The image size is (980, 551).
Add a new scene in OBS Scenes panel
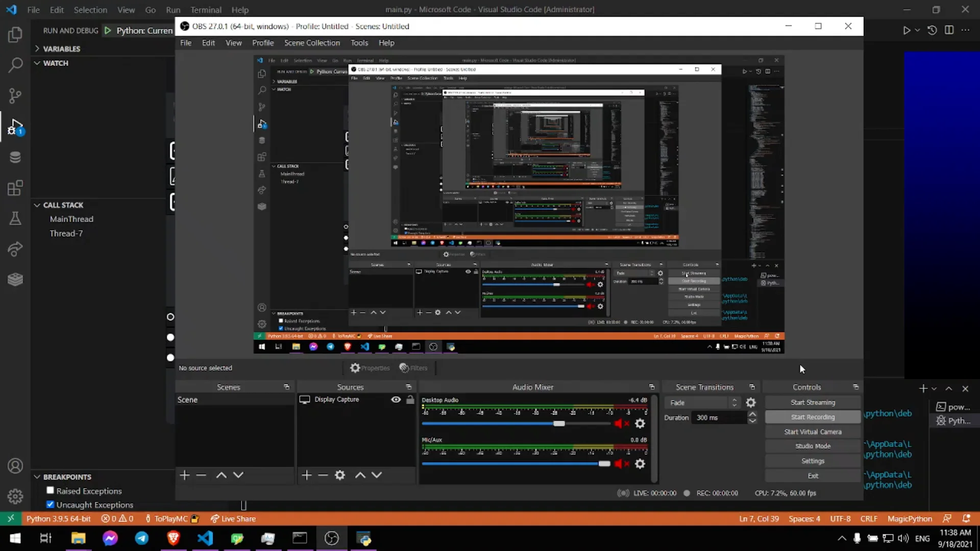[185, 475]
